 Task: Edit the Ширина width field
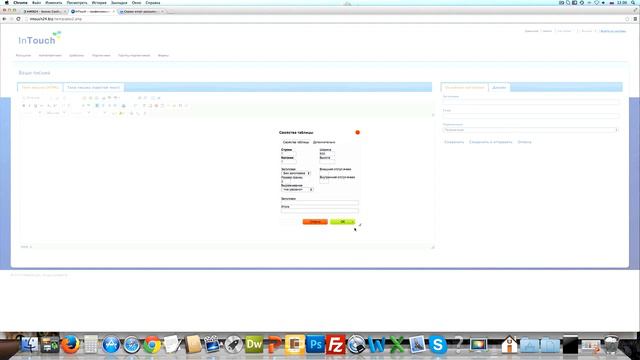pos(327,153)
